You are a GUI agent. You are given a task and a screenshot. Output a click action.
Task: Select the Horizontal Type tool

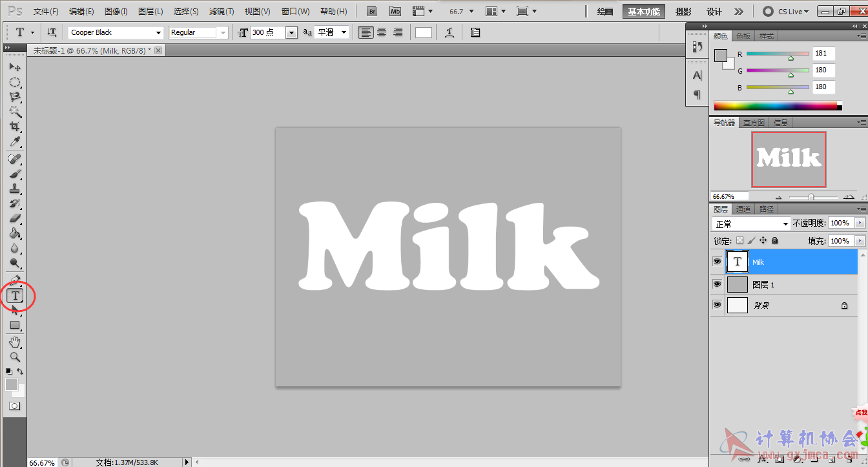(15, 296)
